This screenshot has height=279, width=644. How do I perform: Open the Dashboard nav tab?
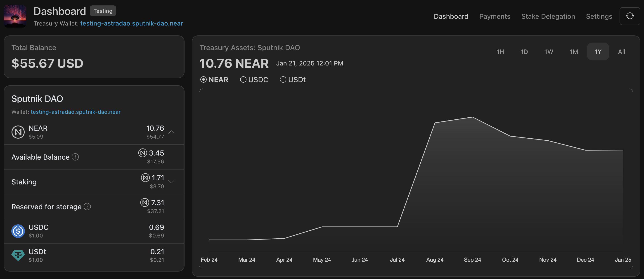[x=451, y=16]
